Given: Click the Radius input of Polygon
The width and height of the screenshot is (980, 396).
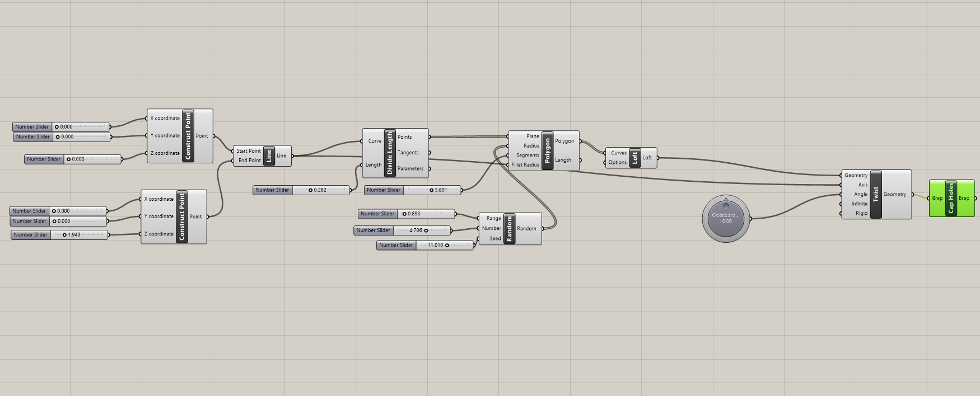Looking at the screenshot, I should click(x=531, y=146).
